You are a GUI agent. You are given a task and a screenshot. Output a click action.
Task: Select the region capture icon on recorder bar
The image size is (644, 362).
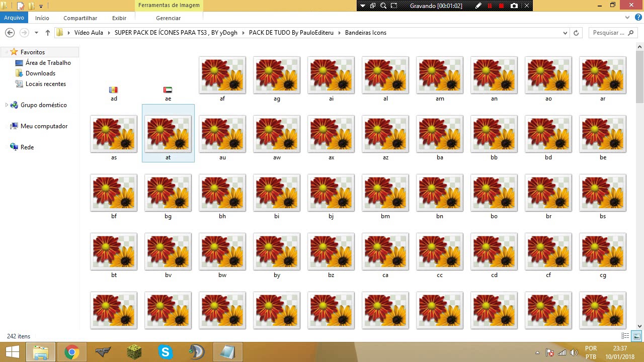(x=393, y=6)
